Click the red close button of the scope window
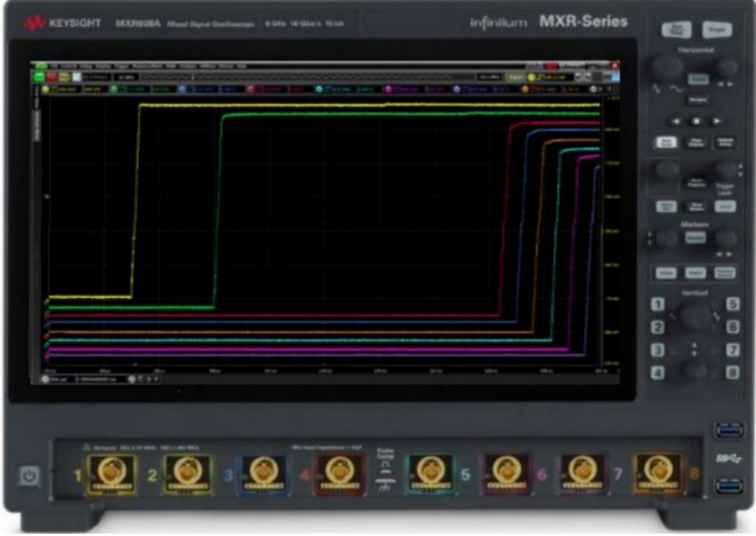Image resolution: width=756 pixels, height=536 pixels. click(x=614, y=67)
